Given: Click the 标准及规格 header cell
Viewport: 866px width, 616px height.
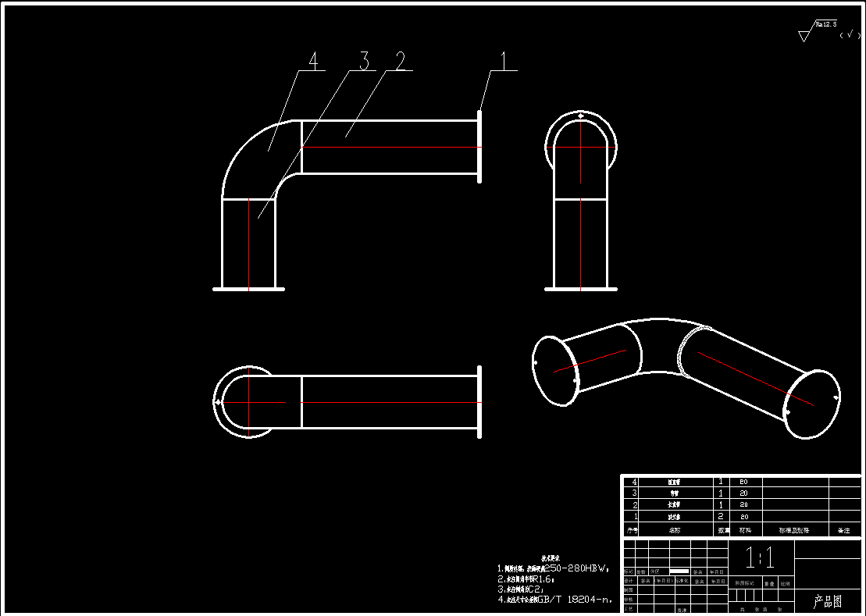Looking at the screenshot, I should click(794, 530).
